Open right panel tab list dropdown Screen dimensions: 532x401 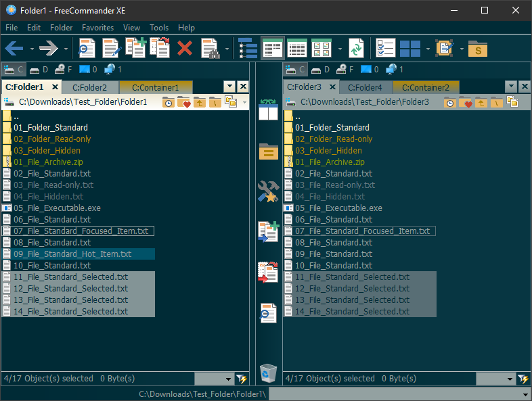coord(511,87)
